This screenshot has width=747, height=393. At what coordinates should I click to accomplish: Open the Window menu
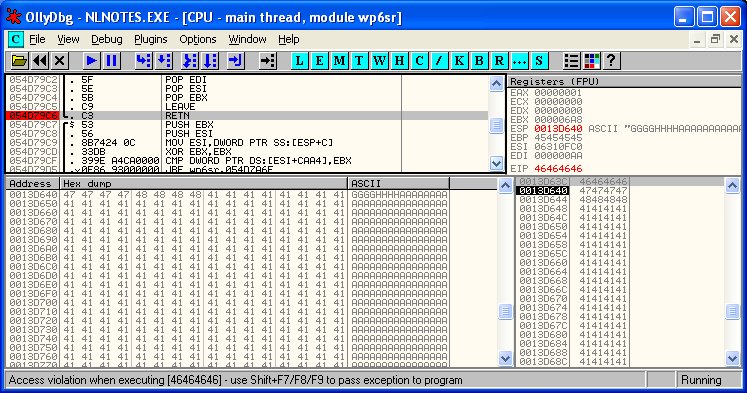[247, 39]
